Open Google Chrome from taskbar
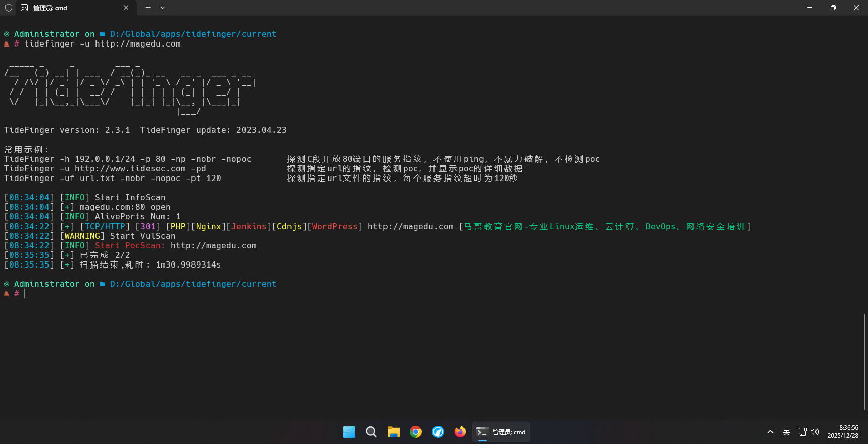Screen dimensions: 868x444 [x=416, y=432]
